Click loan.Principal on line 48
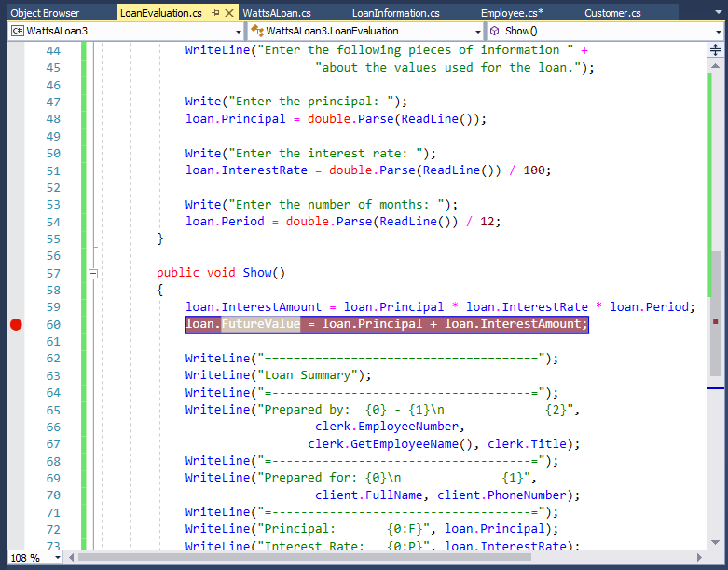Image resolution: width=728 pixels, height=570 pixels. click(236, 119)
